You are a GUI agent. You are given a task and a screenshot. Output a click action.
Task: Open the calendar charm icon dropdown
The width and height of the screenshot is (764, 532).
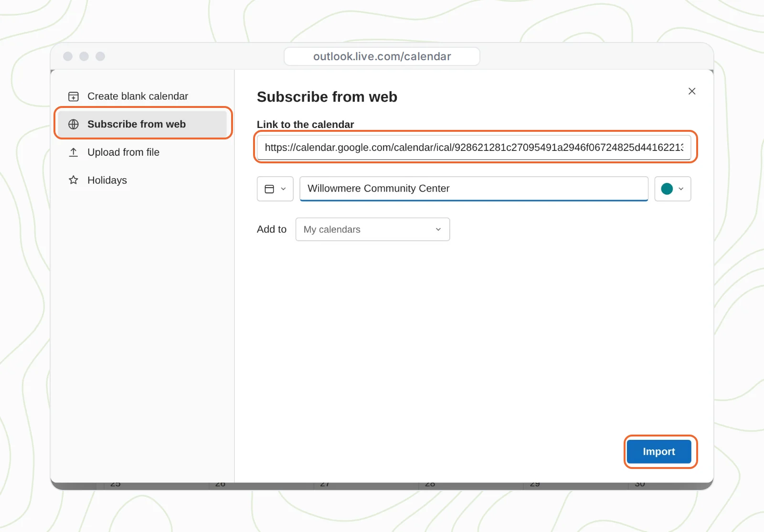tap(276, 189)
